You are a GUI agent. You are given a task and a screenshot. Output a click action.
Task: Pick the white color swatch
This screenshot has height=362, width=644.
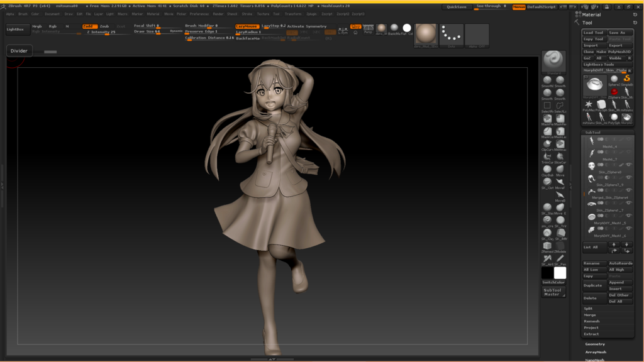coord(560,273)
